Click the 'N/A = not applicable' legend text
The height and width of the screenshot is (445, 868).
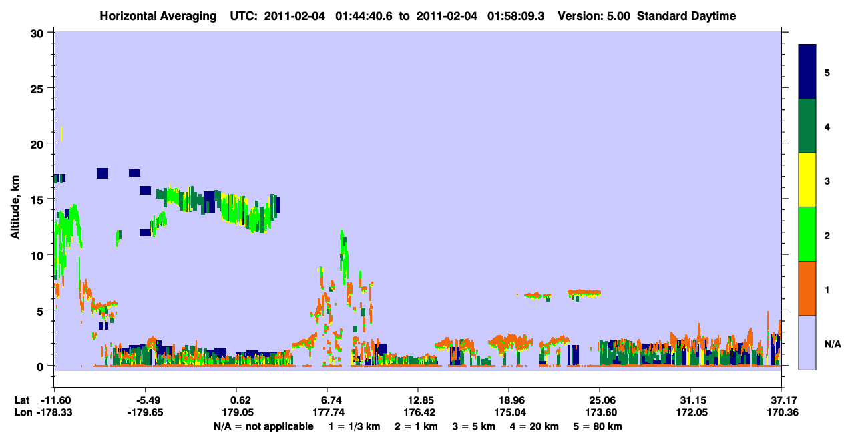(x=263, y=426)
